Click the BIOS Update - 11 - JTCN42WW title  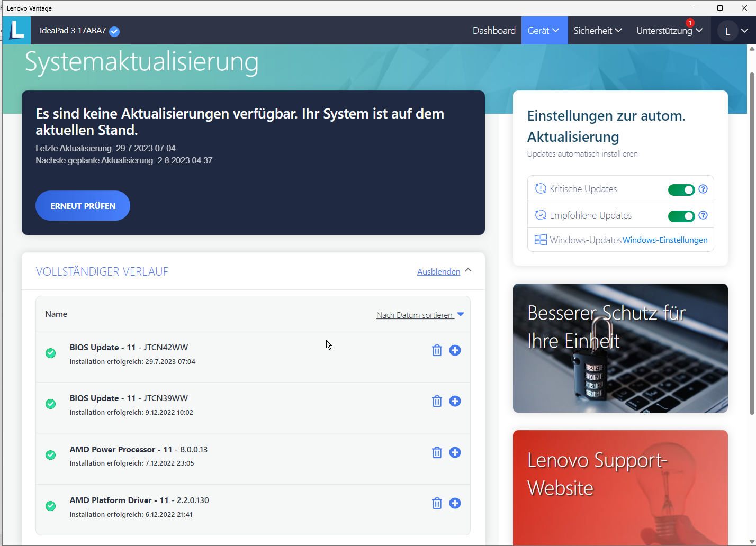point(129,348)
